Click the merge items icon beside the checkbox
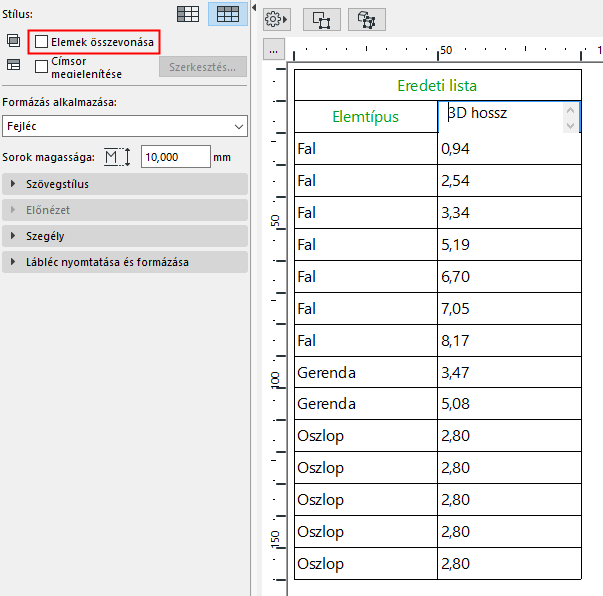The width and height of the screenshot is (603, 596). (x=13, y=42)
